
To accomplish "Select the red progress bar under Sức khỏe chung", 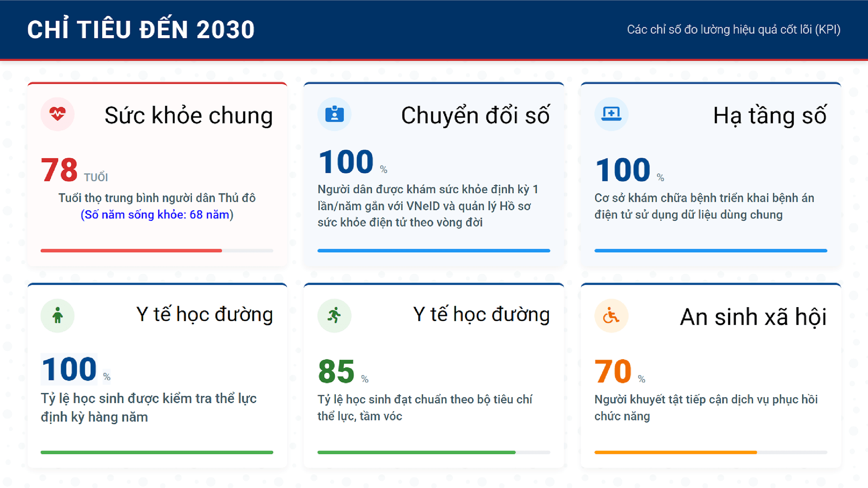I will coord(157,251).
